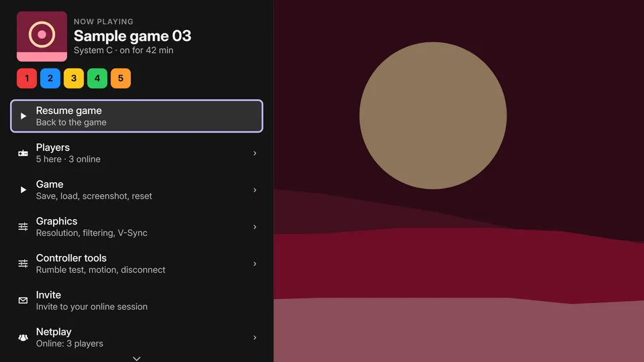
Task: Click the Players controller icon
Action: click(x=23, y=153)
